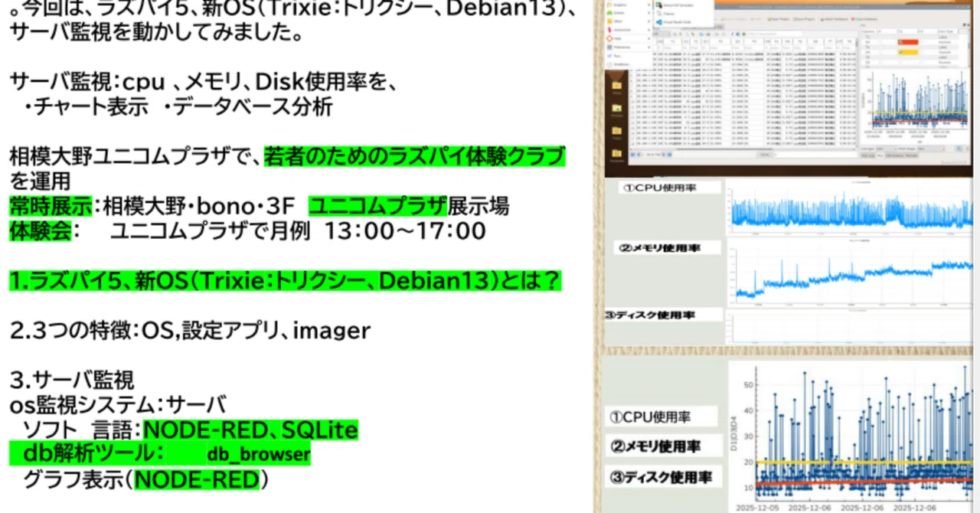This screenshot has height=513, width=980.
Task: Click the highlighted heading 1.ラズパイ5、新OS…とは？
Action: click(x=286, y=280)
